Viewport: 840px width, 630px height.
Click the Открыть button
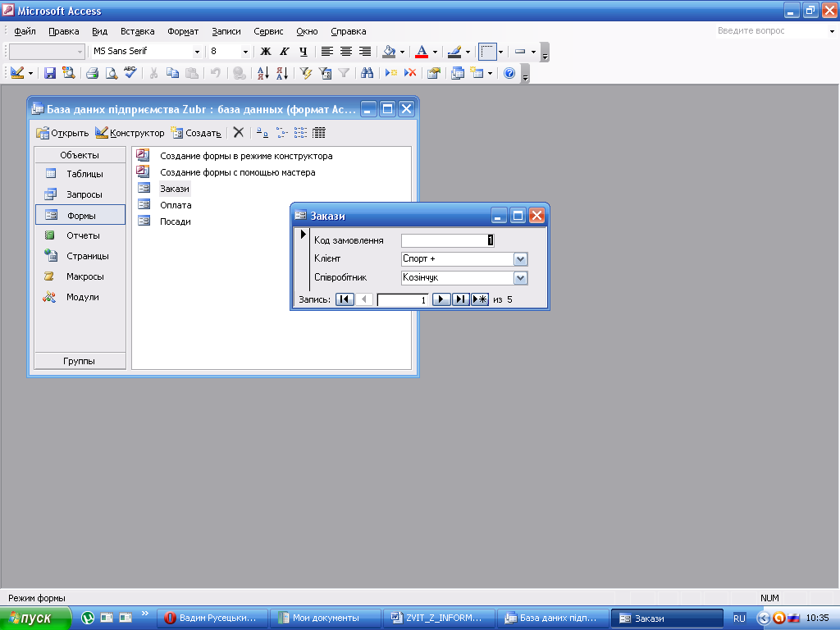click(x=62, y=133)
